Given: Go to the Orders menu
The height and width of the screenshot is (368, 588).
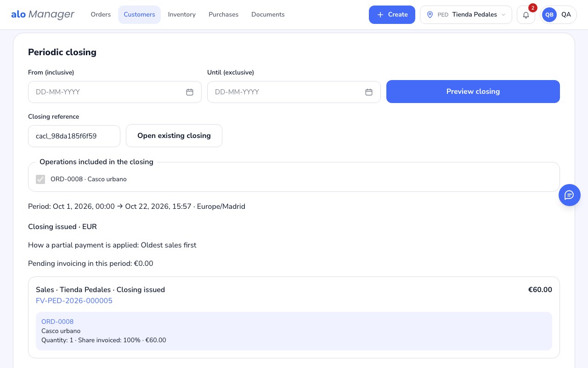Looking at the screenshot, I should 101,15.
